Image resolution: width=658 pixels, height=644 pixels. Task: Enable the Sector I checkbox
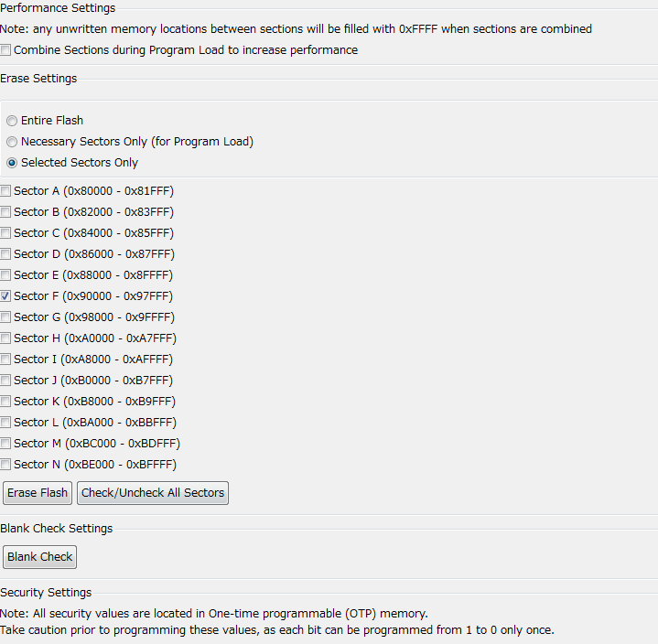[6, 360]
